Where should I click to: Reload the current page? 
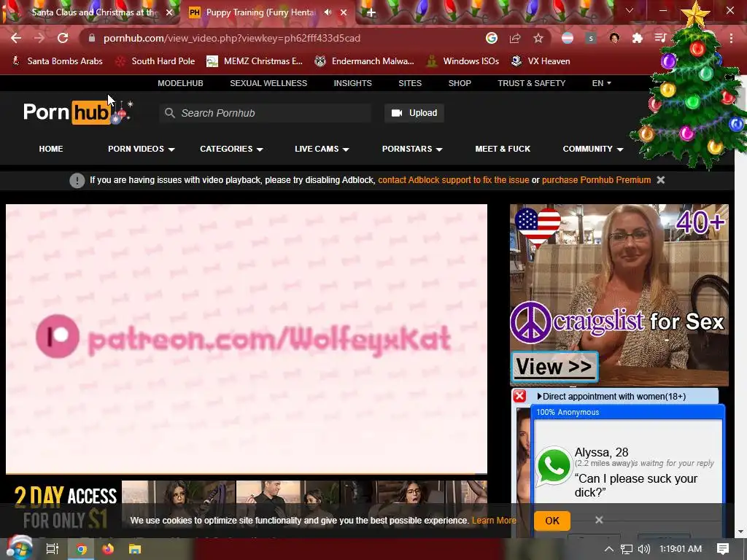63,38
